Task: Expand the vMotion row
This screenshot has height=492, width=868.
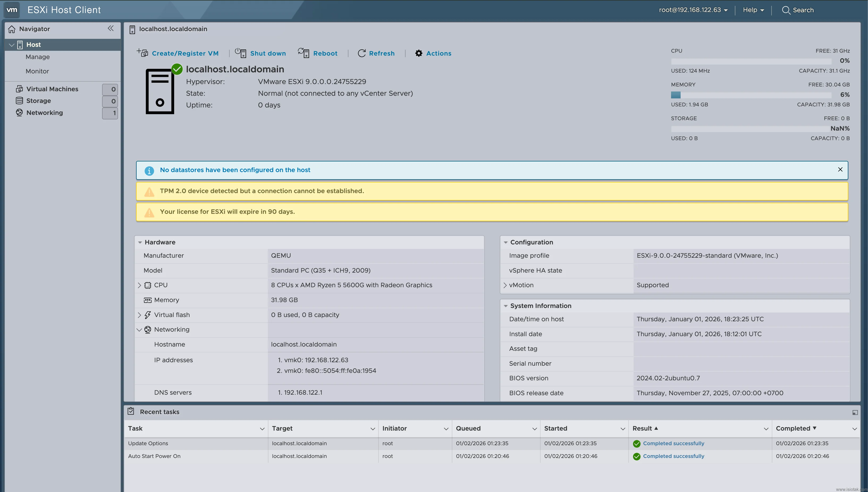Action: pyautogui.click(x=505, y=285)
